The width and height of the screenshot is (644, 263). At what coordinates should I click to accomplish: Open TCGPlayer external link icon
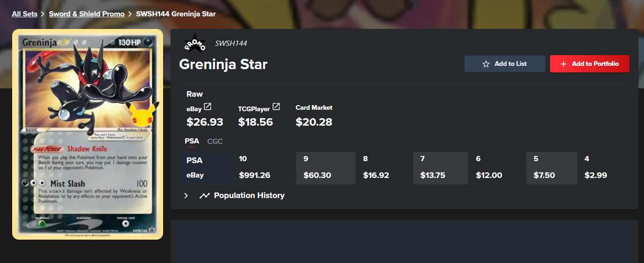click(x=276, y=107)
